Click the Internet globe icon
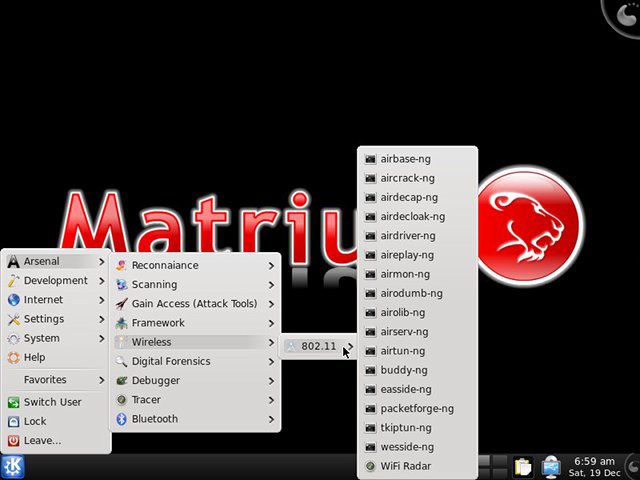Image resolution: width=640 pixels, height=480 pixels. point(13,300)
